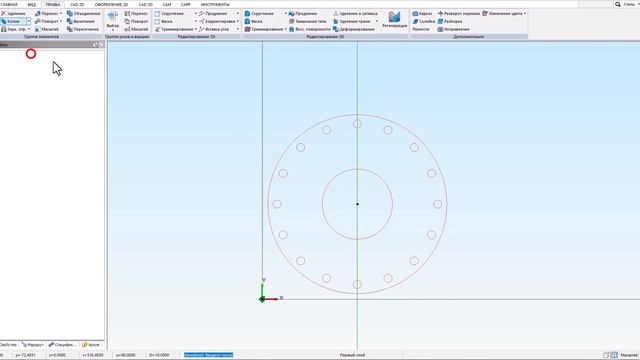Open the CAD 3D ribbon tab
The height and width of the screenshot is (360, 640).
pyautogui.click(x=146, y=4)
